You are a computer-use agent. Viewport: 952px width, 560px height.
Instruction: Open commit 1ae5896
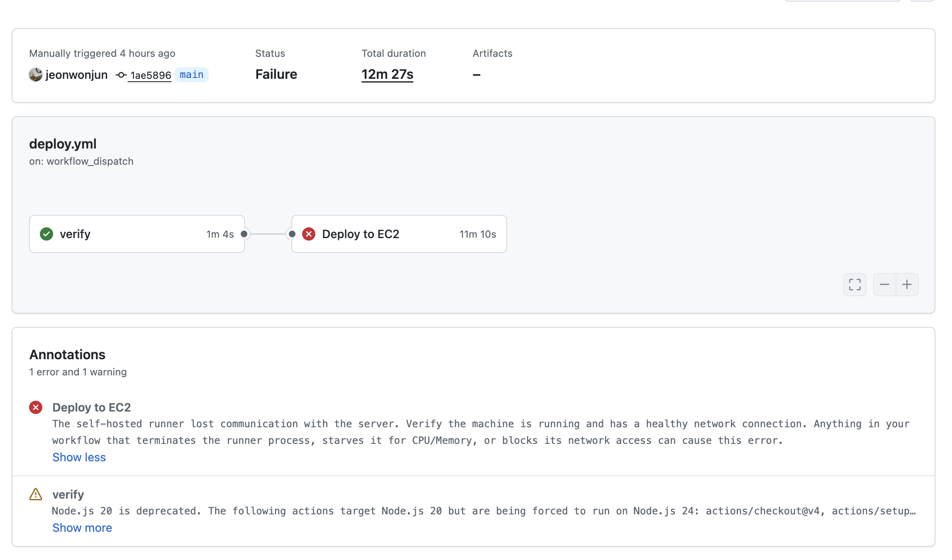point(151,75)
